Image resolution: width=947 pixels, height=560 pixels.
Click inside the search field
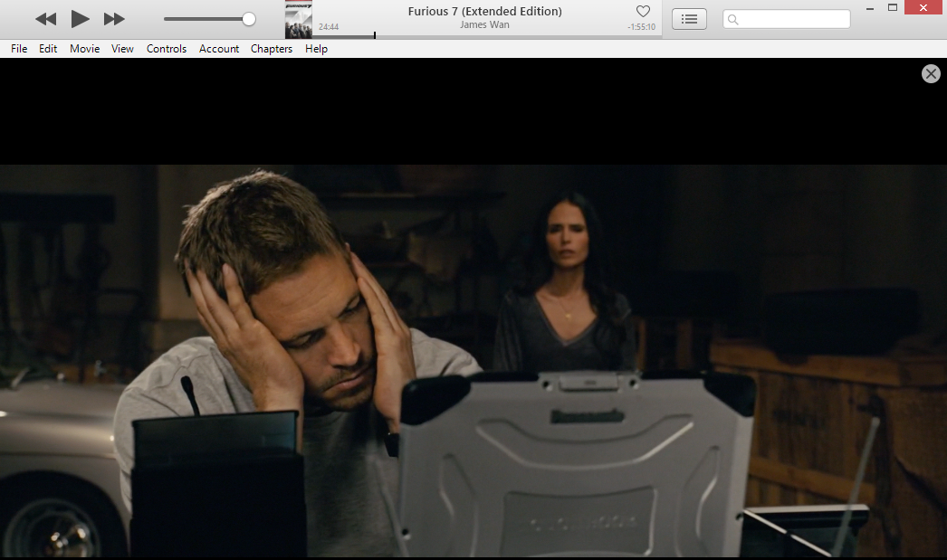click(x=787, y=19)
